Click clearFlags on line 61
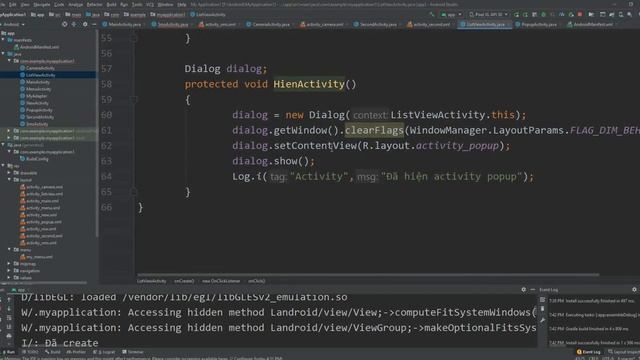Screen dimensions: 640x360 pyautogui.click(x=374, y=130)
